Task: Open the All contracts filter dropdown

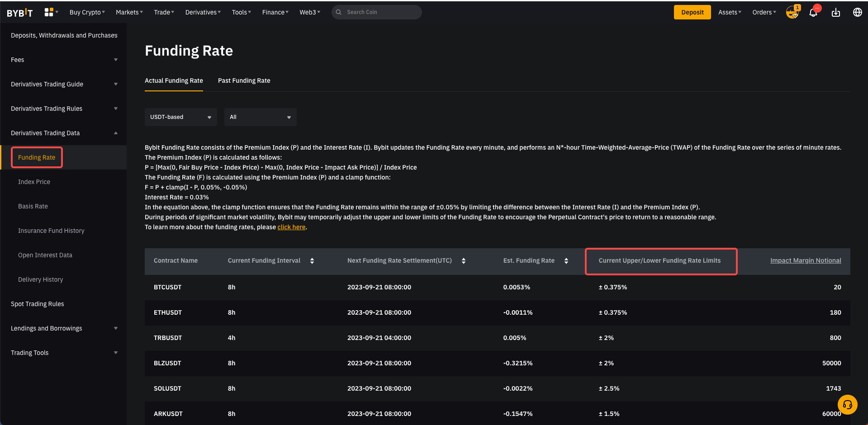Action: [260, 117]
